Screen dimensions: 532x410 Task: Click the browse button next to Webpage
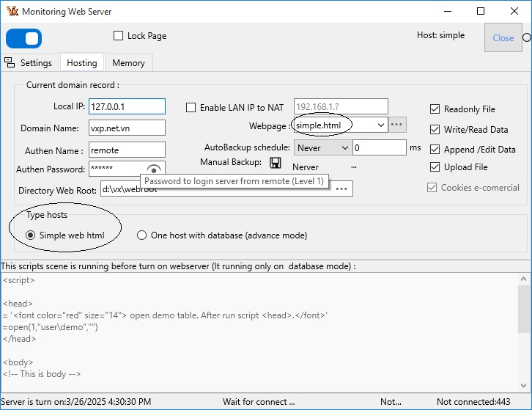396,125
